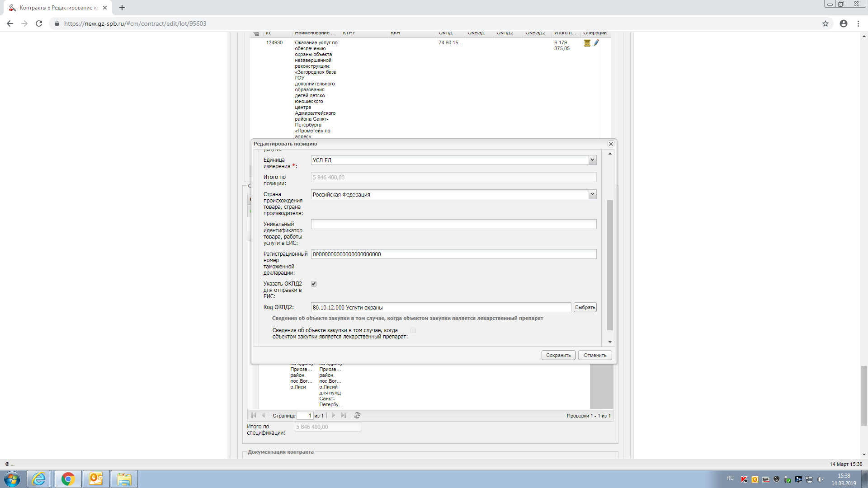
Task: Click the dialog vertical scrollbar thumb
Action: click(x=610, y=265)
